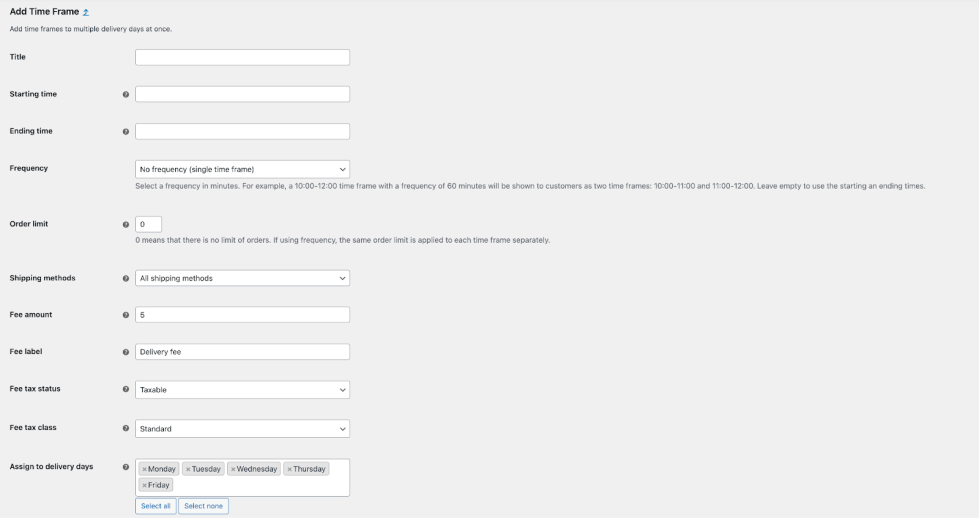Open the Frequency dropdown

coord(242,169)
